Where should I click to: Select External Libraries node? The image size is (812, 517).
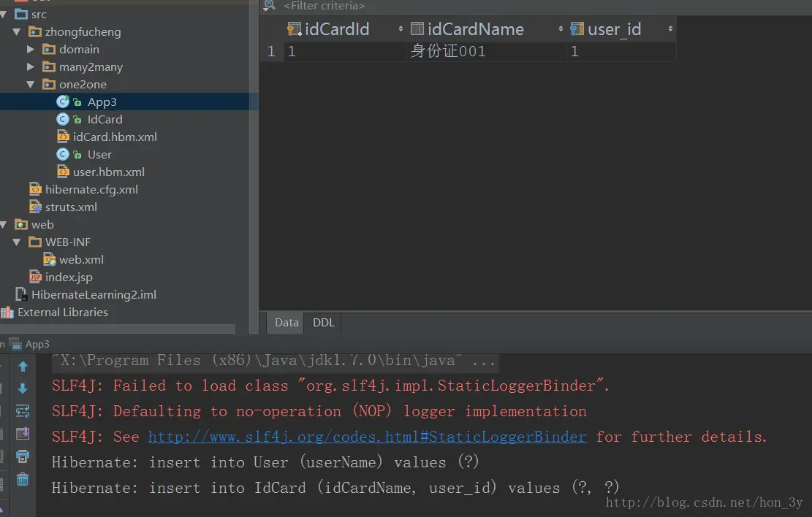63,312
